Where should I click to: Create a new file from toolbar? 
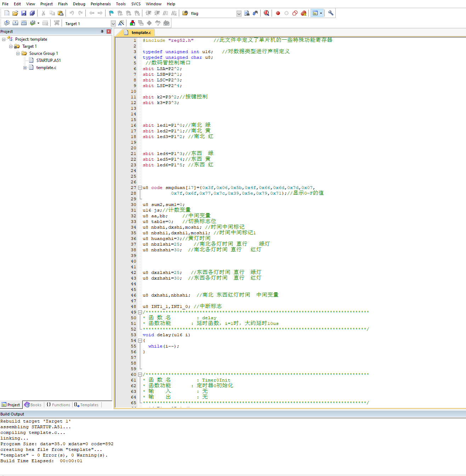coord(7,13)
